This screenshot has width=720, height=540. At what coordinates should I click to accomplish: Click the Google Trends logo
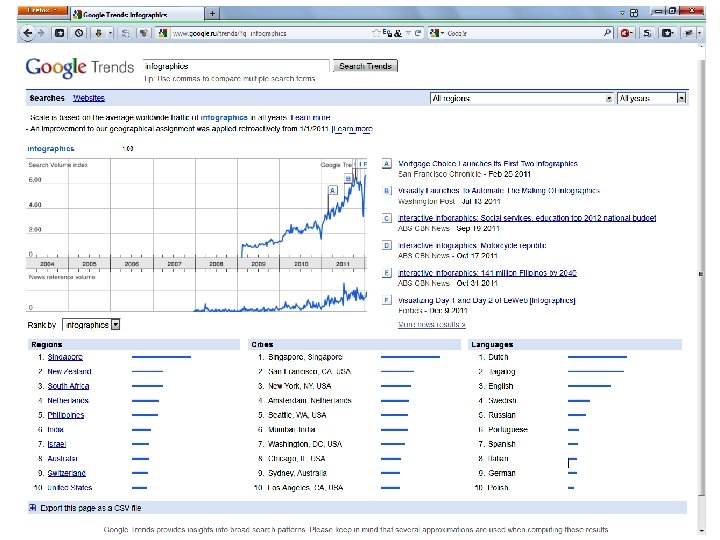(80, 68)
